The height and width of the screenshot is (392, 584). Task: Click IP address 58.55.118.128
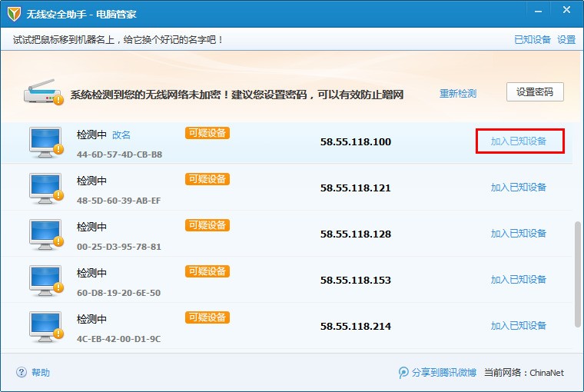point(356,234)
